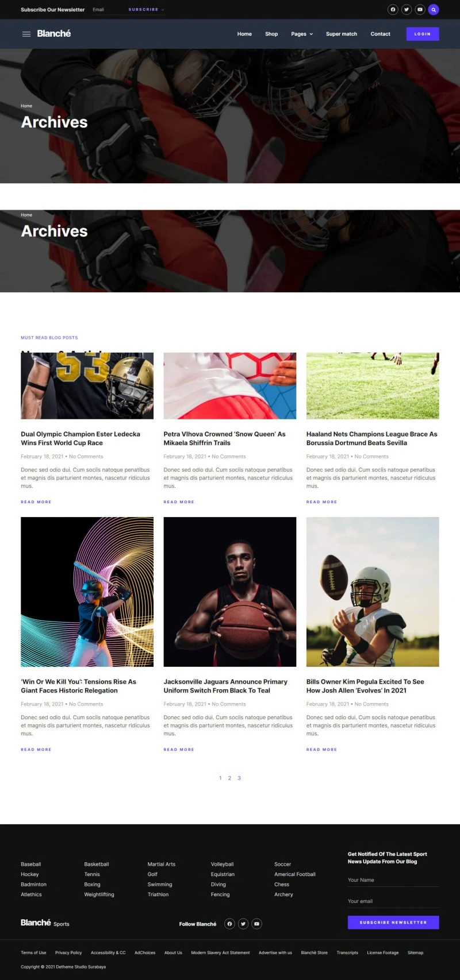The height and width of the screenshot is (980, 460).
Task: Open the Martial Arts footer category link
Action: pyautogui.click(x=162, y=864)
